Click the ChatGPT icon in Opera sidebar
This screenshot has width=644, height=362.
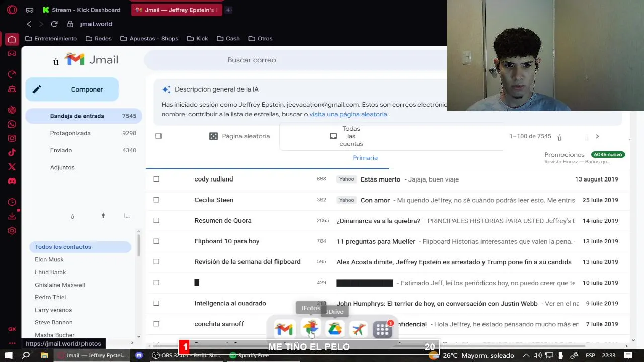point(12,110)
